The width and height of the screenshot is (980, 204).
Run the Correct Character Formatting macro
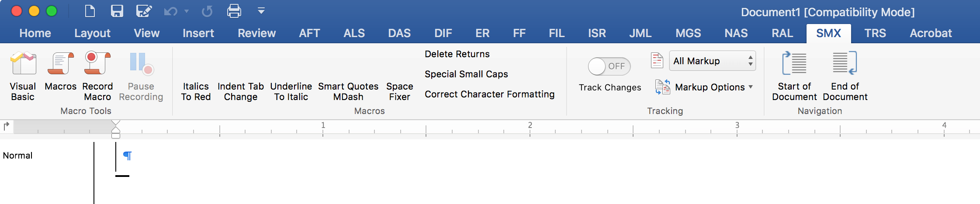(489, 94)
